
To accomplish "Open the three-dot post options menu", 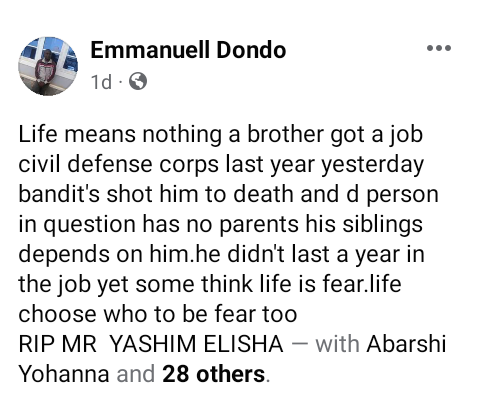I will [x=439, y=48].
